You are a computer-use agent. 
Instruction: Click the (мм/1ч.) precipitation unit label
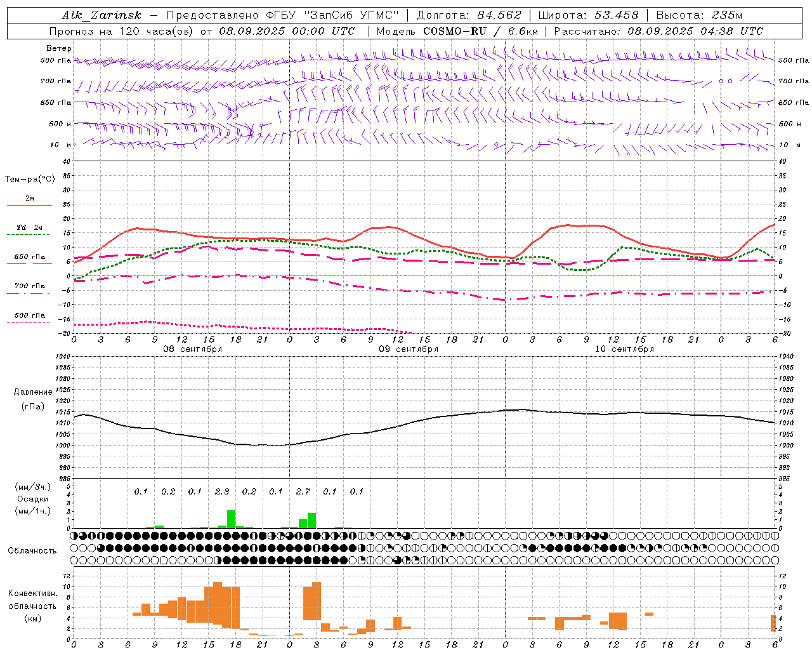(x=33, y=510)
